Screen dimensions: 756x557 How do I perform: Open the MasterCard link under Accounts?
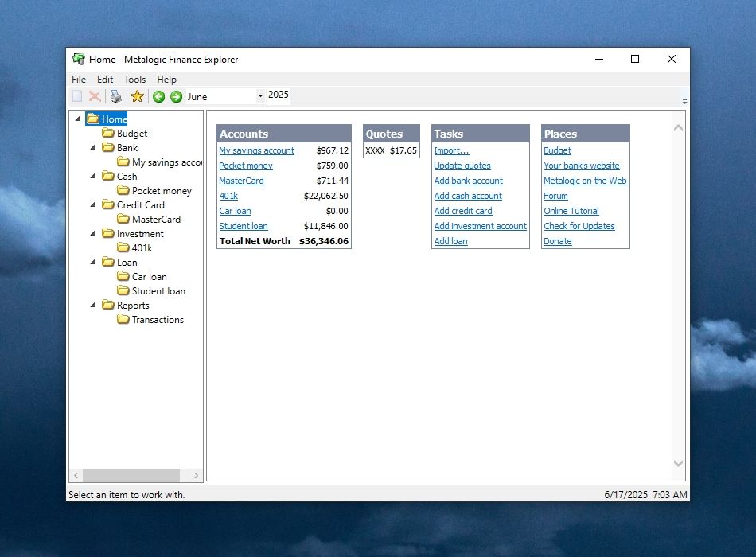[242, 181]
